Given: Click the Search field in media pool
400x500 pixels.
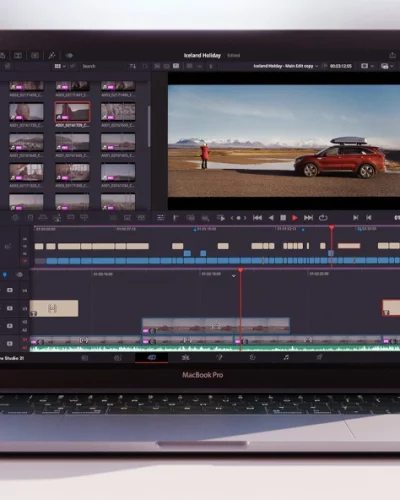Looking at the screenshot, I should pyautogui.click(x=102, y=66).
